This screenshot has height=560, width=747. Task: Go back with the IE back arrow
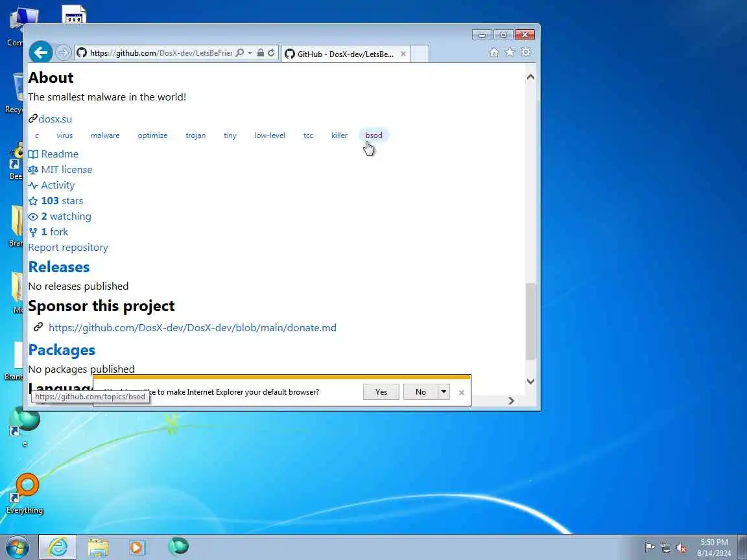coord(41,52)
